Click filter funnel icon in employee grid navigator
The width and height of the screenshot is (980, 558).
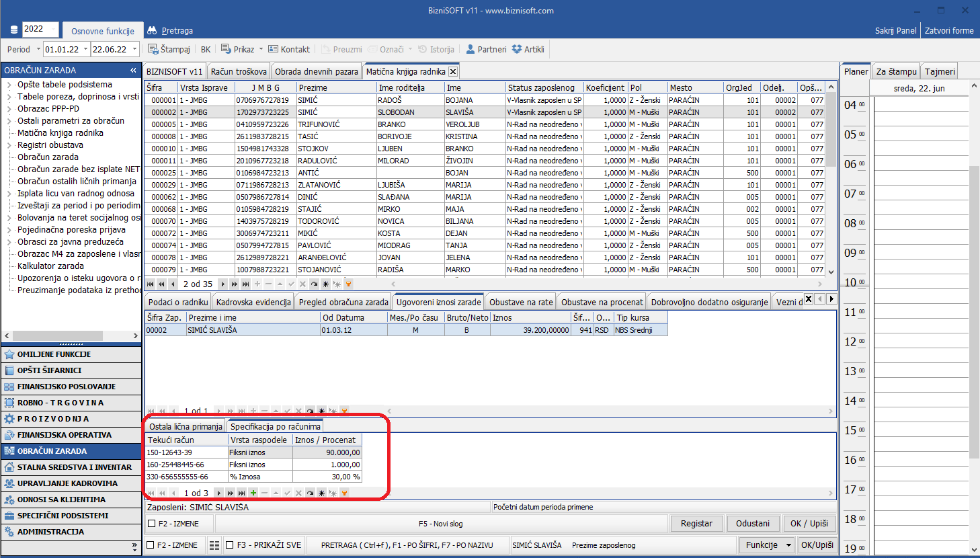click(x=348, y=284)
